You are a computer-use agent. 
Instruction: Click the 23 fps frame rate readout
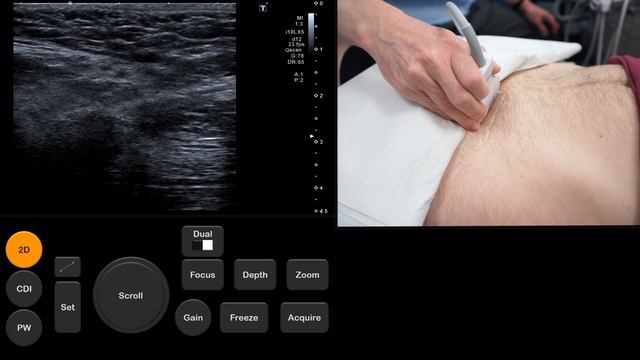[296, 44]
